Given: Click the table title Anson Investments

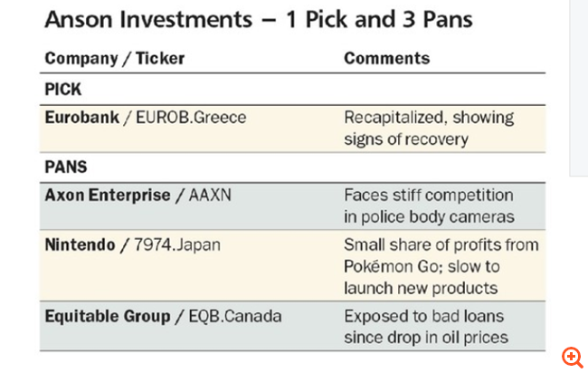Looking at the screenshot, I should pos(148,20).
